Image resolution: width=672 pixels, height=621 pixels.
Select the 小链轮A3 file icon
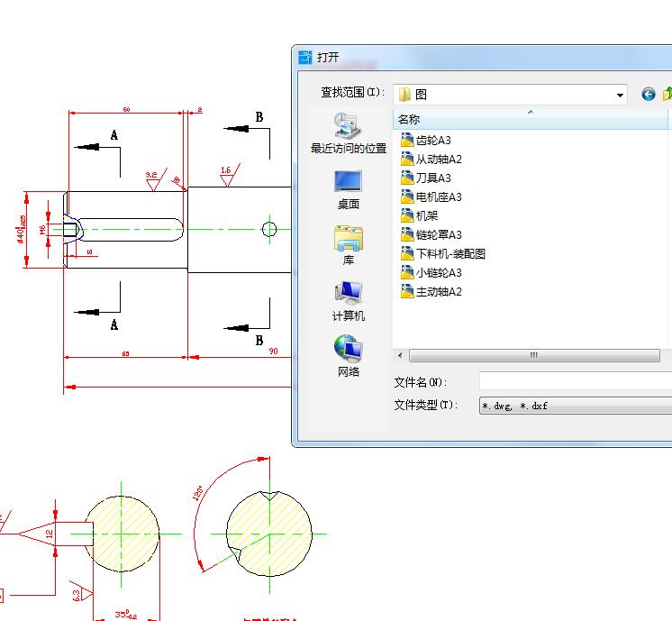point(407,272)
